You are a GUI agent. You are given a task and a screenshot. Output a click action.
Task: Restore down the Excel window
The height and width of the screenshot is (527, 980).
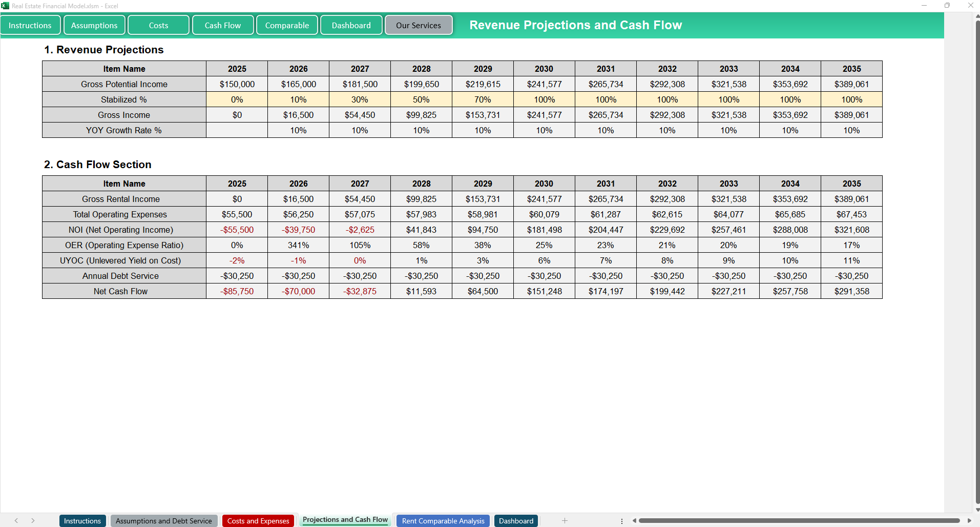(x=947, y=6)
